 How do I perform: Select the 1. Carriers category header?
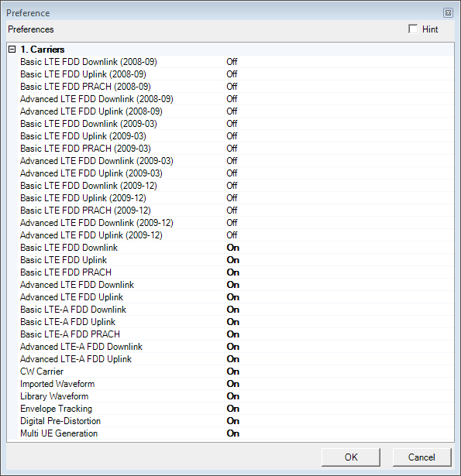43,50
